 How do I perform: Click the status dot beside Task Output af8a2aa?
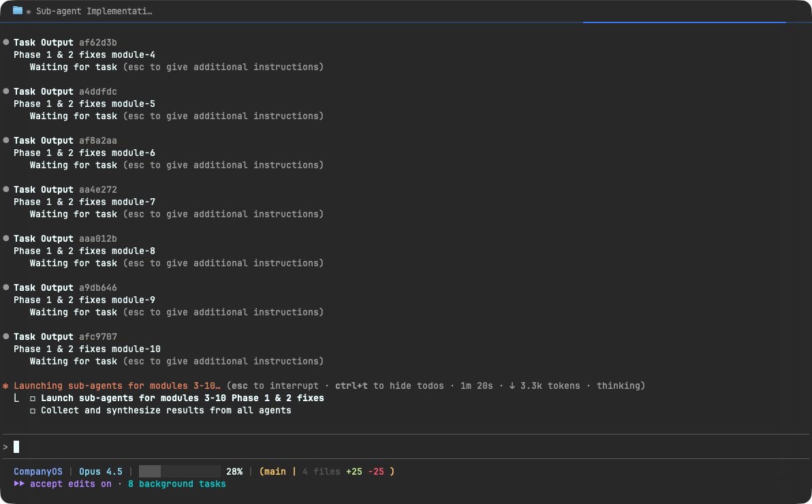(x=6, y=140)
